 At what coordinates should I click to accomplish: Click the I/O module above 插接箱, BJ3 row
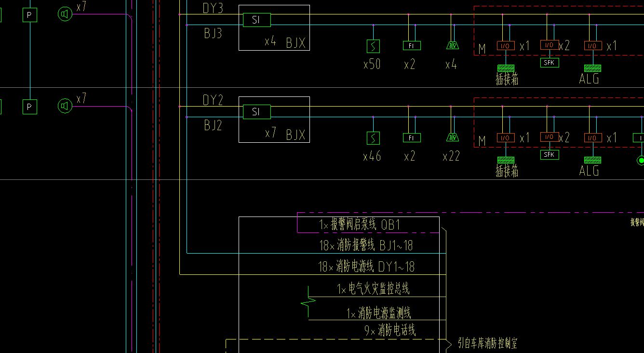506,46
